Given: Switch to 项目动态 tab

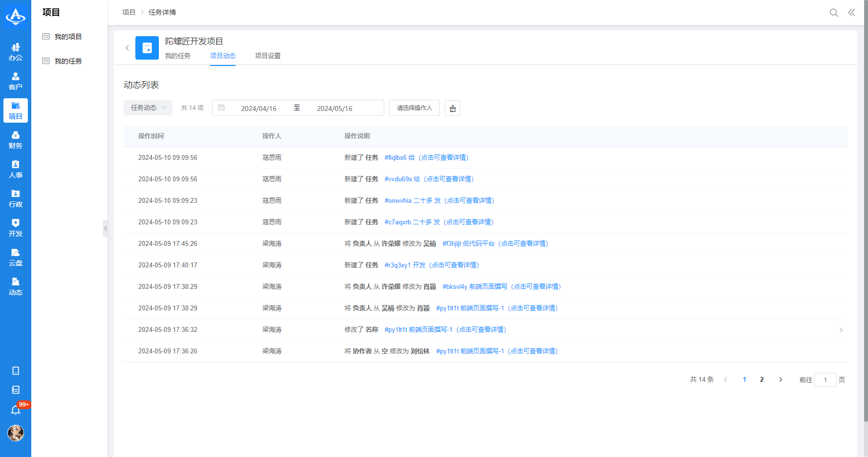Looking at the screenshot, I should [x=223, y=56].
